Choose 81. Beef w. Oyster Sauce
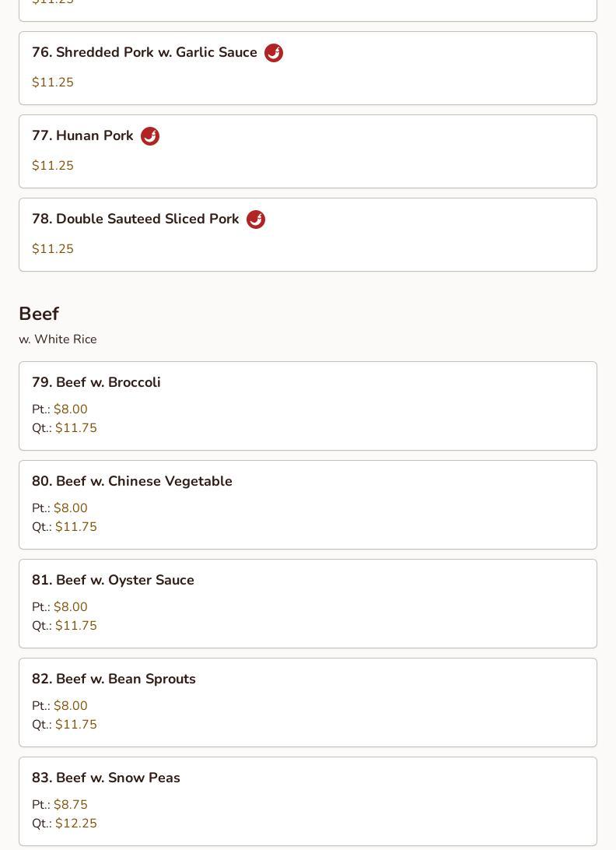This screenshot has height=850, width=616. [113, 580]
